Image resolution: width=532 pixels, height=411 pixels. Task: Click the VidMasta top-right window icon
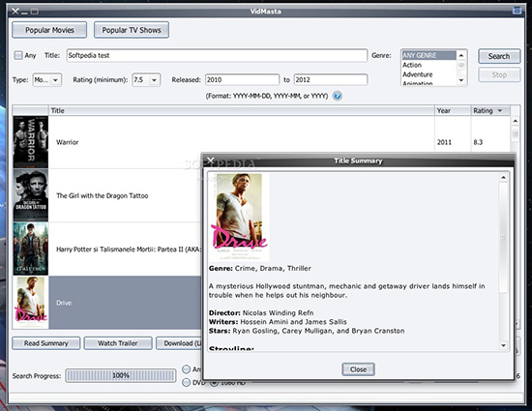click(517, 11)
